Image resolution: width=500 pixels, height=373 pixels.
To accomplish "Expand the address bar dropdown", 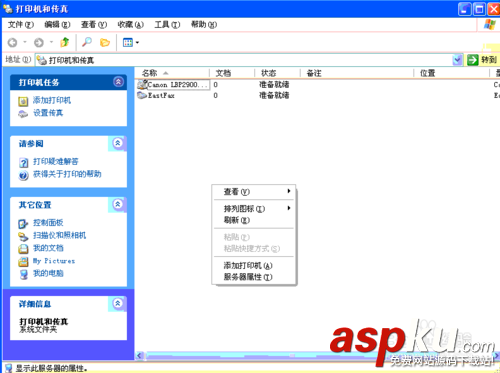I will coord(457,60).
